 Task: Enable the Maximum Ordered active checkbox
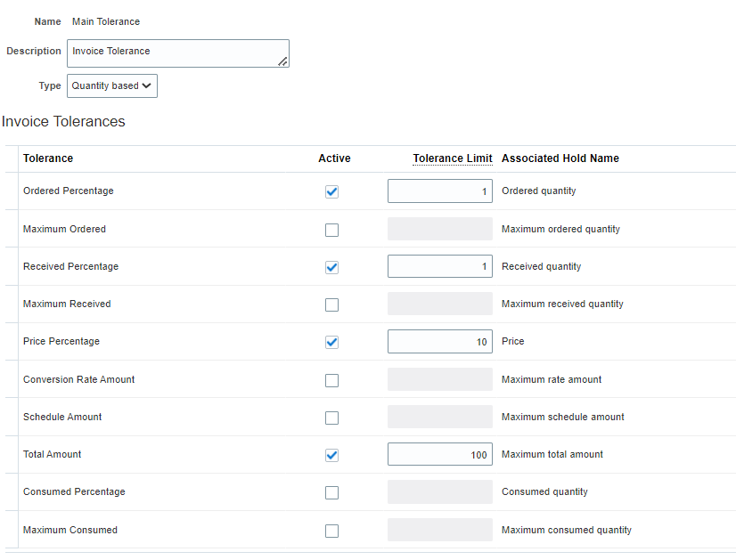331,230
